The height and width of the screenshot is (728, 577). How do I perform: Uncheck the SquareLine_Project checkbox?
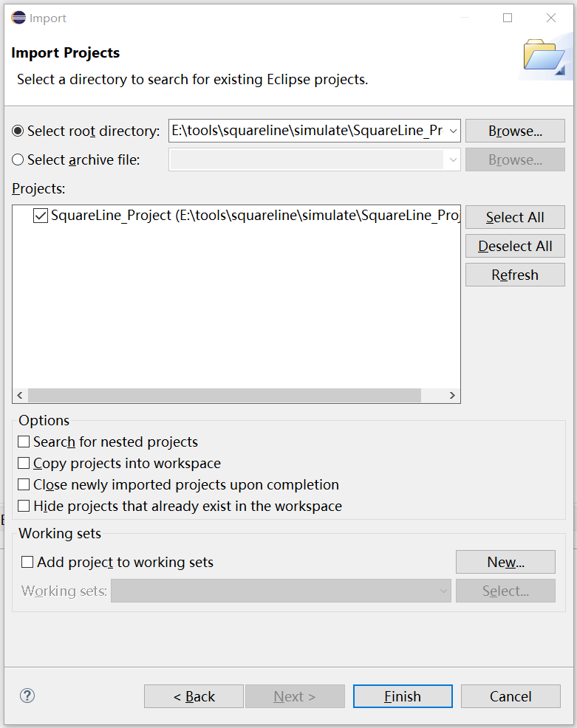coord(41,216)
